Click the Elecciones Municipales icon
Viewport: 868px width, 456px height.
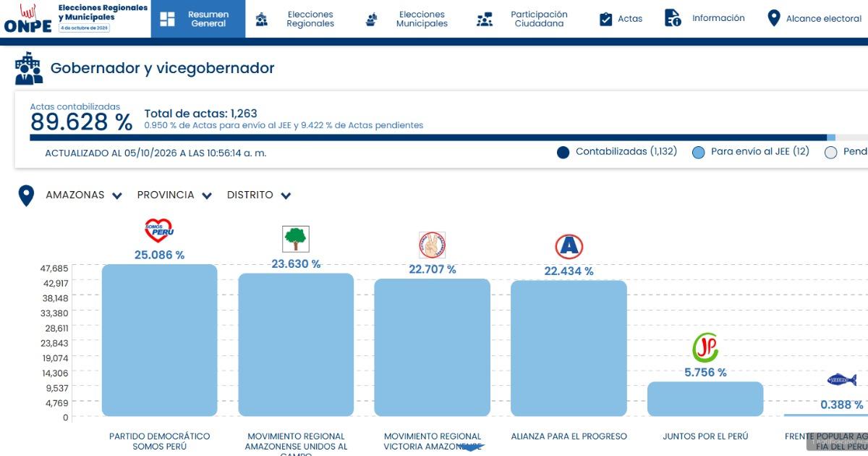372,20
